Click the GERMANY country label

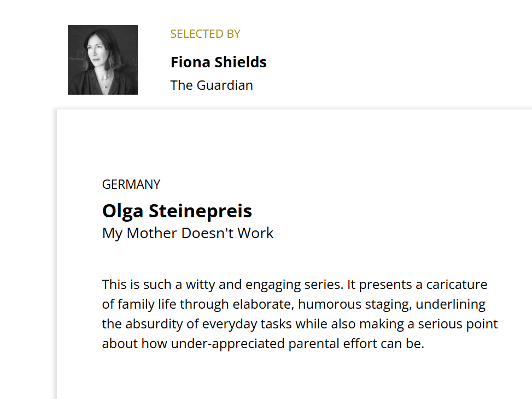click(x=131, y=184)
